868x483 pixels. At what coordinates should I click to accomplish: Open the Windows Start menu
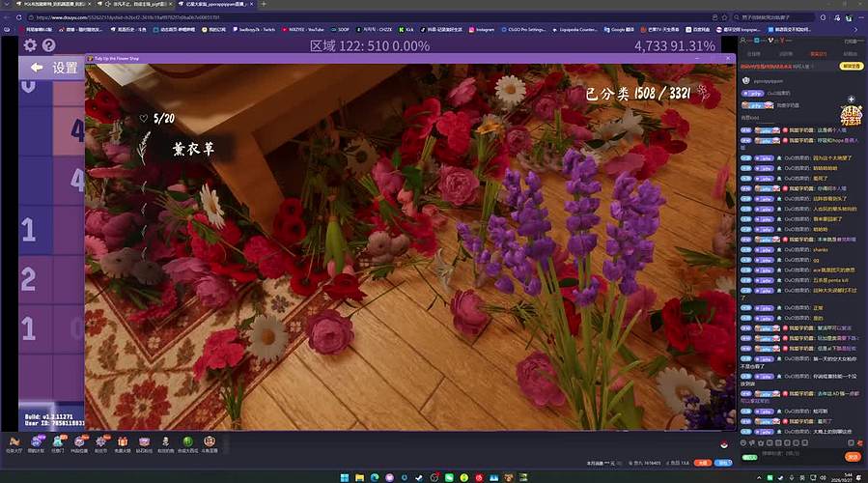pos(345,477)
